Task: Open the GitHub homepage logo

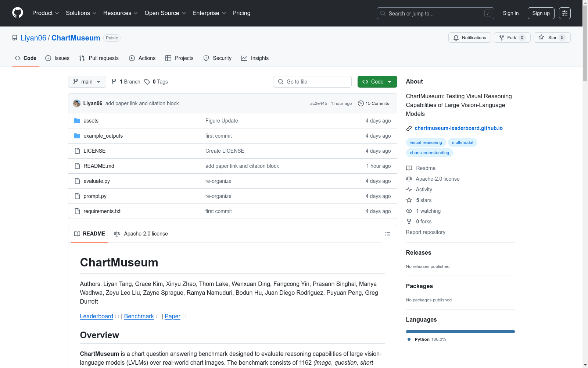Action: (18, 13)
